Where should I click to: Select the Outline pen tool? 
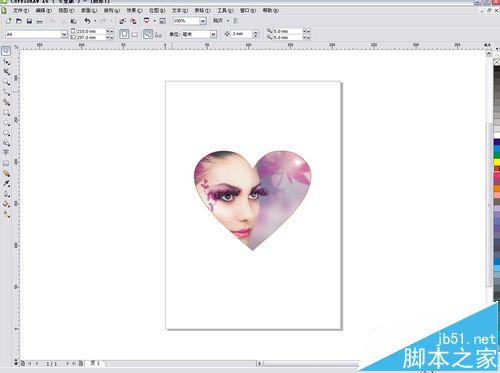pyautogui.click(x=6, y=194)
